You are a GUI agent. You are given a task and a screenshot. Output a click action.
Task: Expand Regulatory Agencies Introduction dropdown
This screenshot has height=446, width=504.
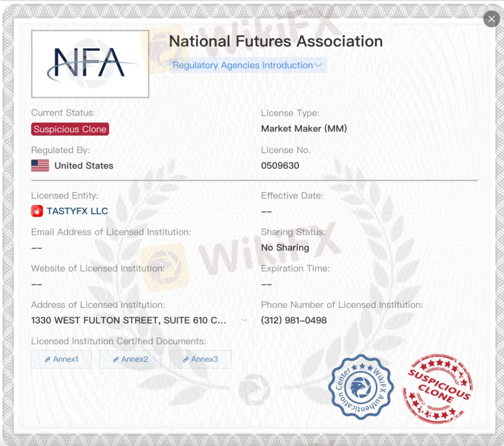click(248, 65)
